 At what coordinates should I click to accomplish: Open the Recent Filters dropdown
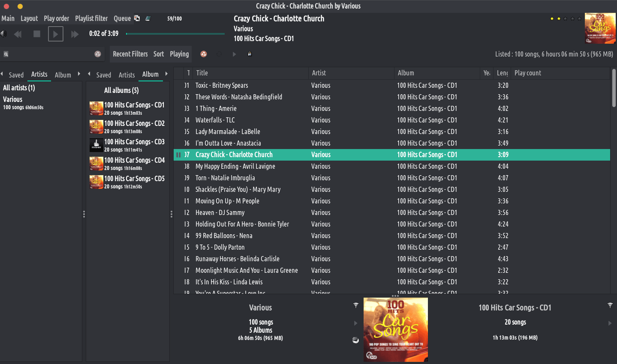[130, 54]
